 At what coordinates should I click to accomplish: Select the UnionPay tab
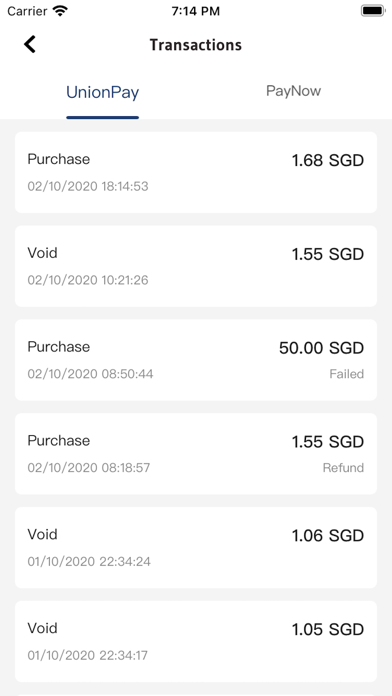[x=103, y=92]
